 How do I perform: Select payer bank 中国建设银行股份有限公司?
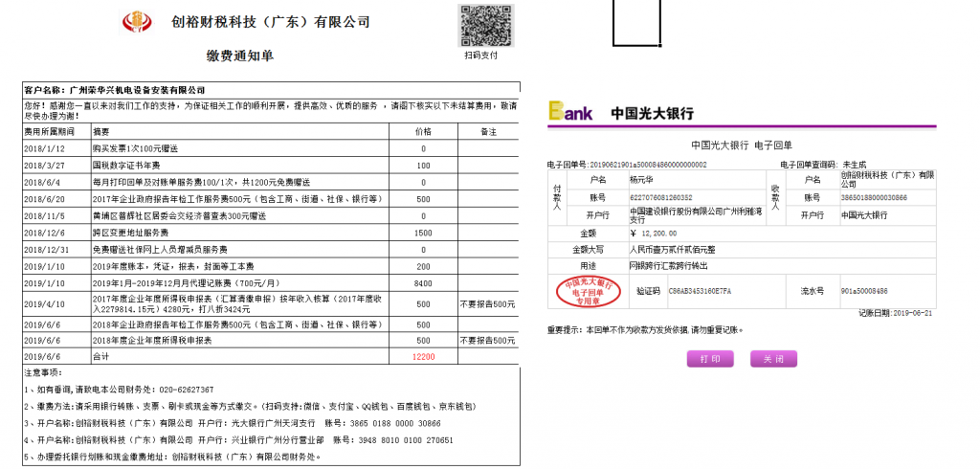point(696,215)
